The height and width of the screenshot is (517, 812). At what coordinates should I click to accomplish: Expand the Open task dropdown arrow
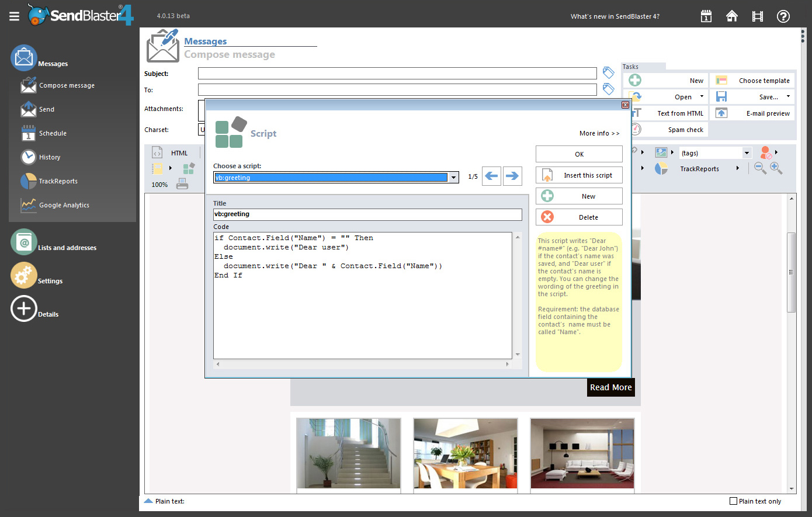point(702,96)
